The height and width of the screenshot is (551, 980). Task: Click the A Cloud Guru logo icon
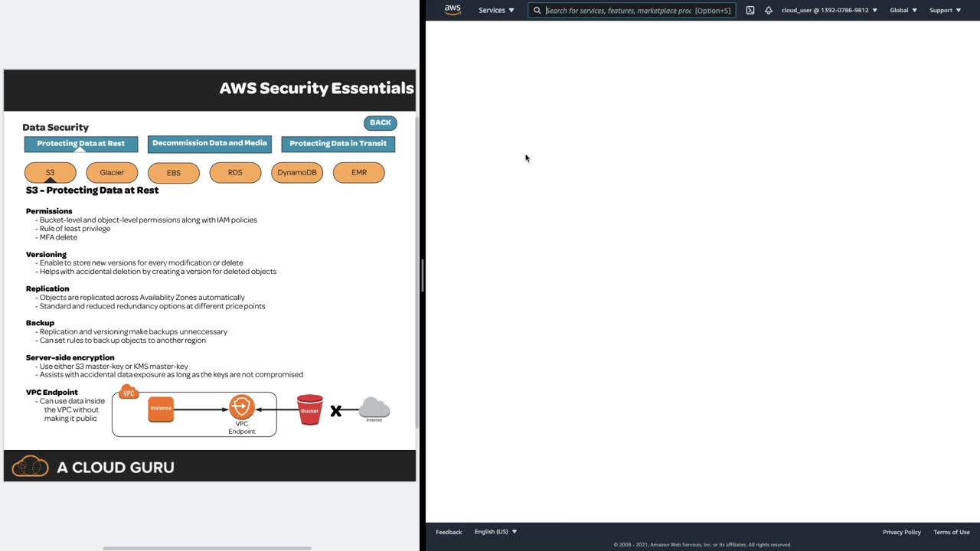coord(31,466)
